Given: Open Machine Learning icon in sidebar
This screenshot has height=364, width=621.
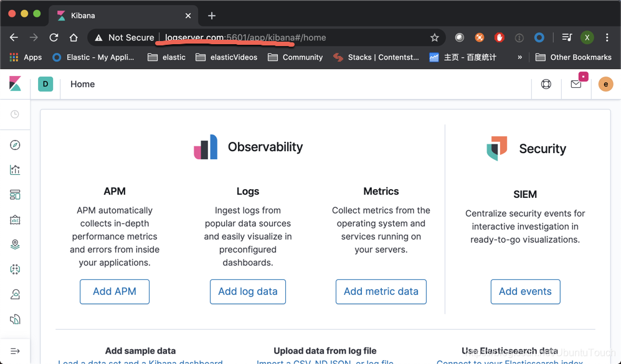Looking at the screenshot, I should [x=15, y=269].
